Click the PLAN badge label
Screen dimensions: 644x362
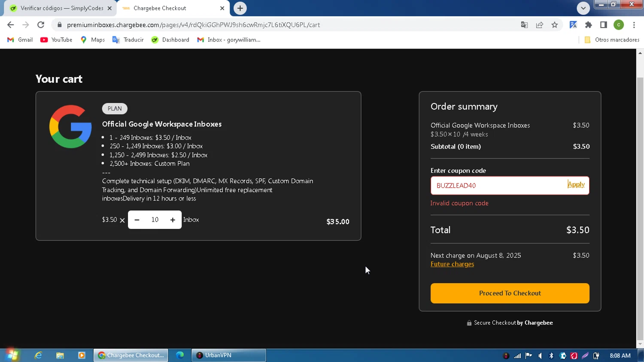pos(115,109)
